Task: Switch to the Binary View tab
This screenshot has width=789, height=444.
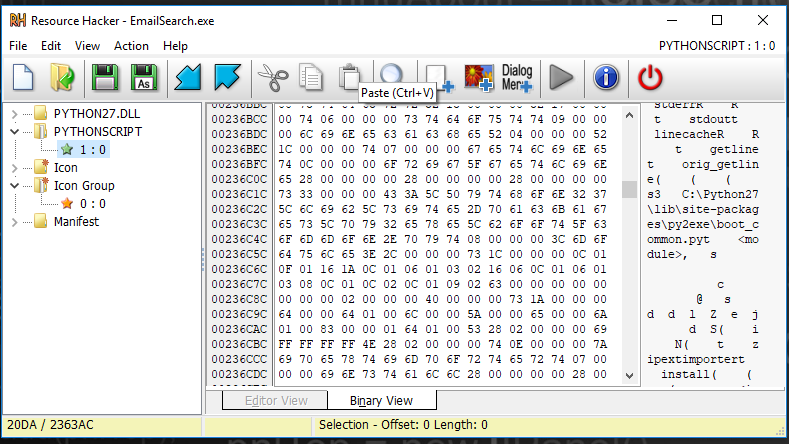Action: click(x=381, y=401)
